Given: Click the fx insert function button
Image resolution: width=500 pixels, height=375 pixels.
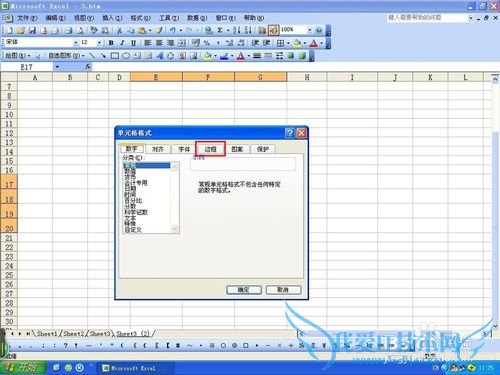Looking at the screenshot, I should [88, 67].
